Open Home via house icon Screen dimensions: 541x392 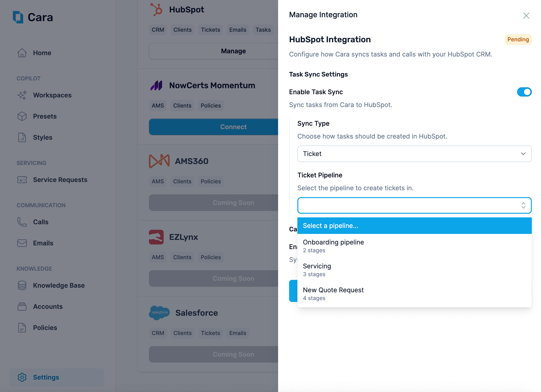(22, 53)
